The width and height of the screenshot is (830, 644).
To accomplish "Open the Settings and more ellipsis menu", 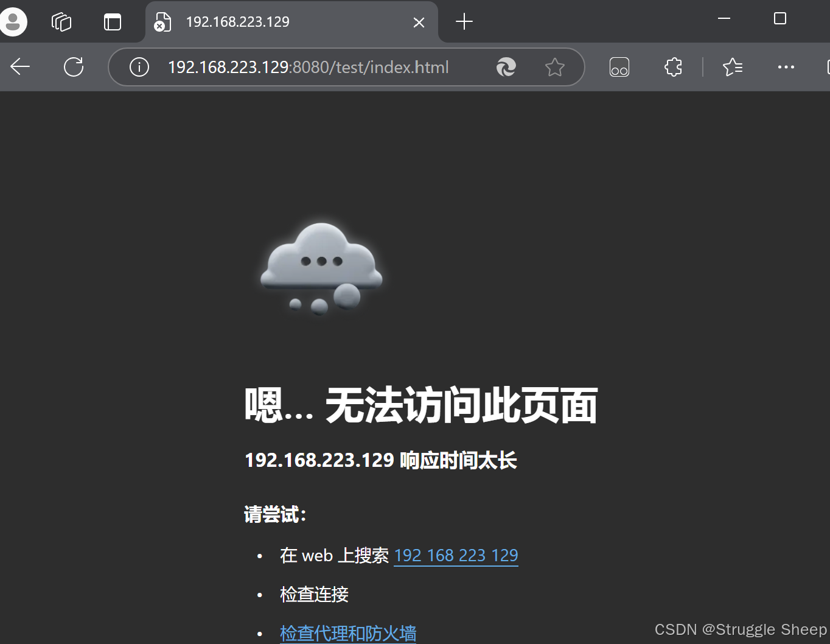I will coord(786,67).
